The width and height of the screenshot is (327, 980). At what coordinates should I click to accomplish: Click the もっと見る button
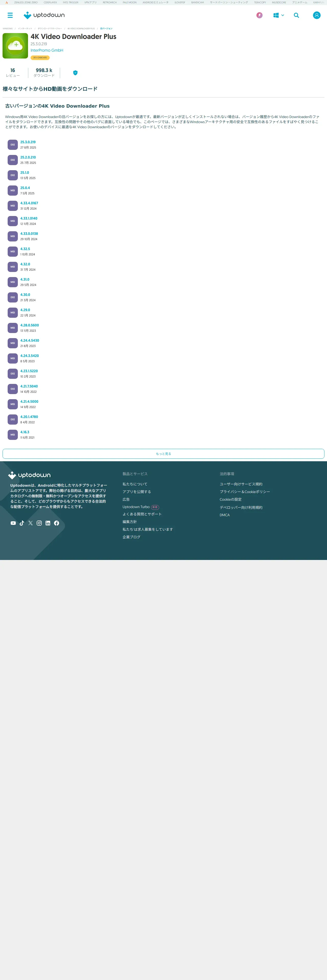pos(163,453)
